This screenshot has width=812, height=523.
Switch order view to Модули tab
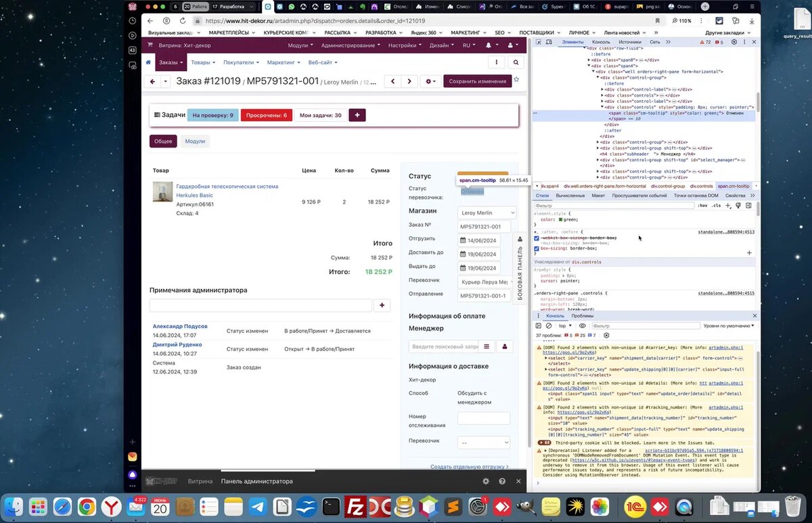pos(195,141)
